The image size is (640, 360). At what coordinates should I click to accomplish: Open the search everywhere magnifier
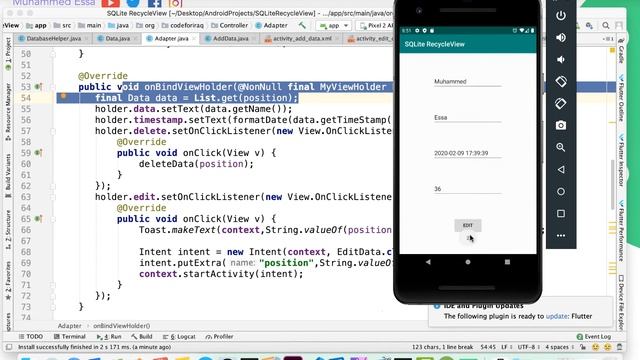[606, 25]
